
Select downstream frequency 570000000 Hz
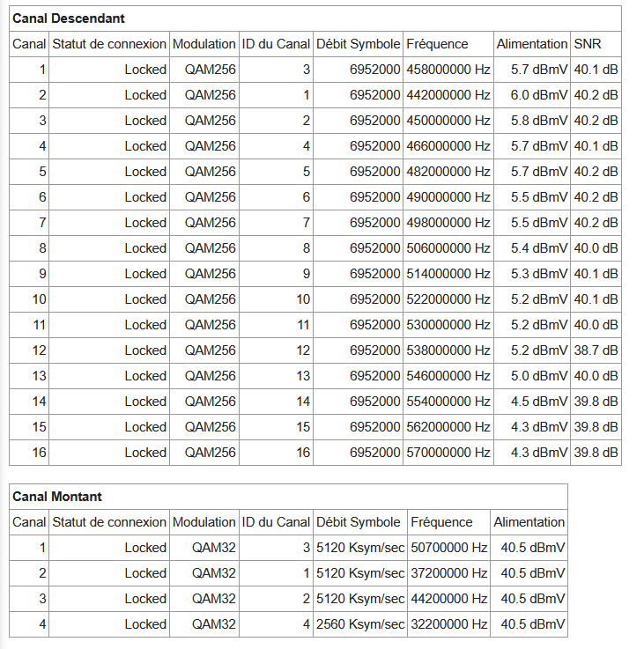pos(448,453)
